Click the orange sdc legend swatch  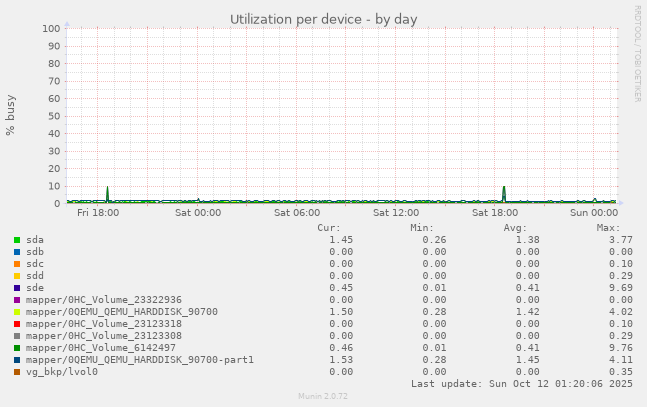click(17, 264)
